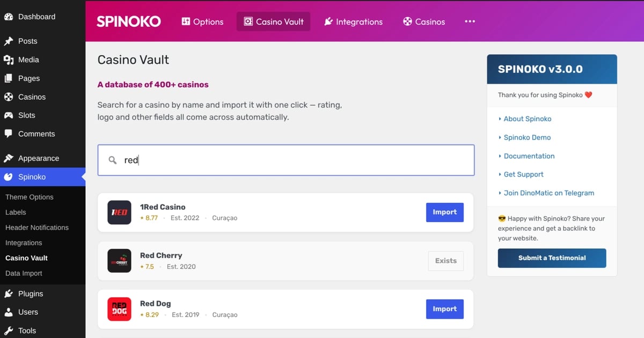Viewport: 644px width, 338px height.
Task: Open the Casino Vault tab
Action: 274,21
